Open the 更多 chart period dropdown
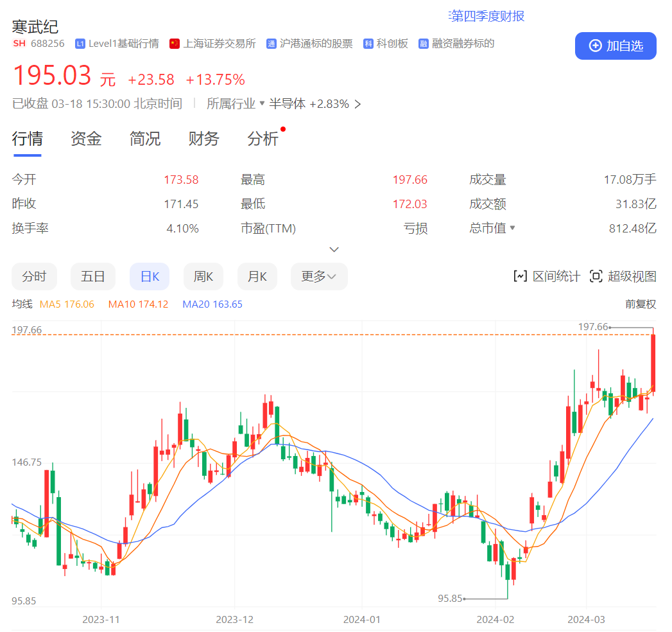The image size is (672, 632). [x=319, y=276]
